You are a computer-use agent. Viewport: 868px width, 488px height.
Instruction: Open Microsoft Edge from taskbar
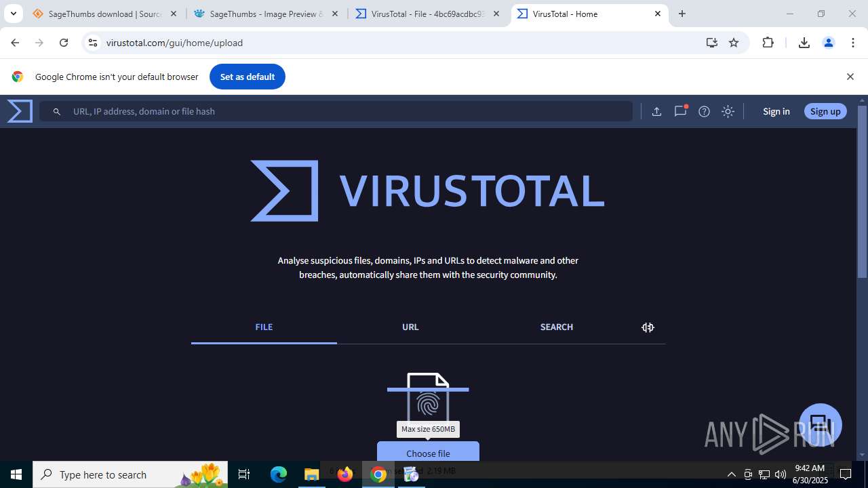click(279, 474)
